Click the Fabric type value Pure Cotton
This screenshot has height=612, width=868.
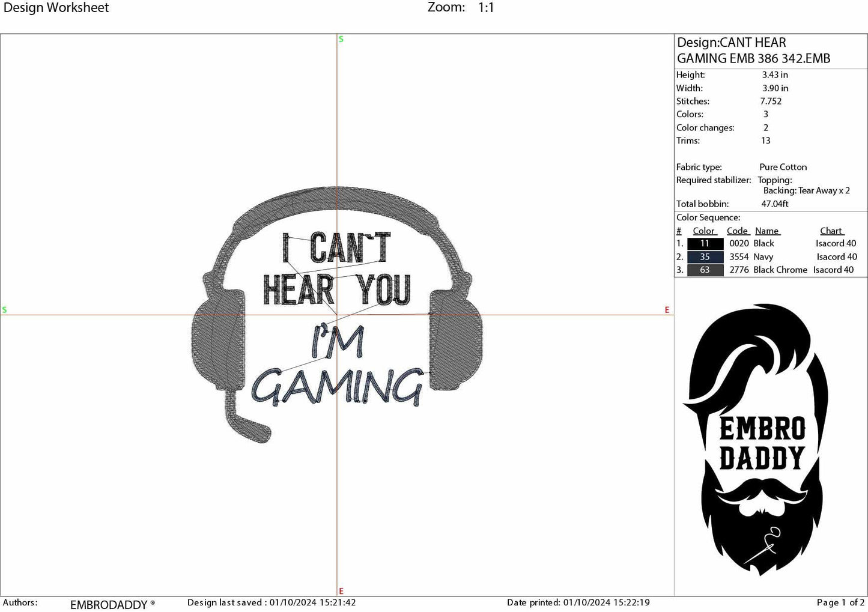[x=783, y=167]
